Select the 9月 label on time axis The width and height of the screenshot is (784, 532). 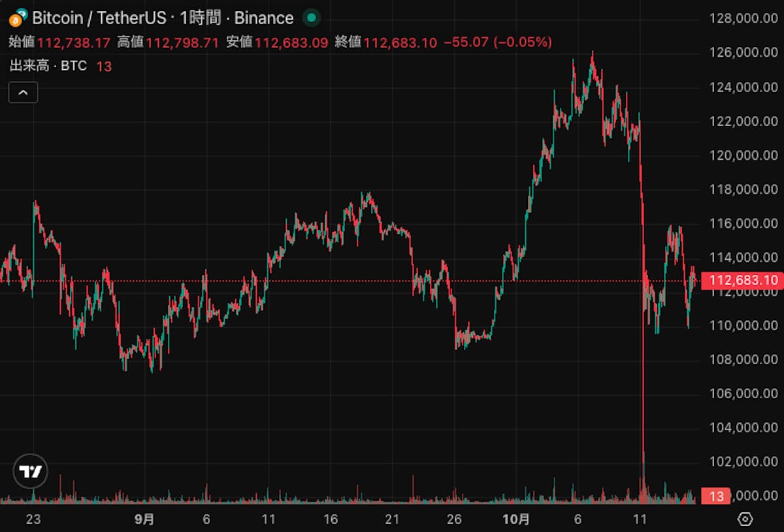click(x=144, y=519)
